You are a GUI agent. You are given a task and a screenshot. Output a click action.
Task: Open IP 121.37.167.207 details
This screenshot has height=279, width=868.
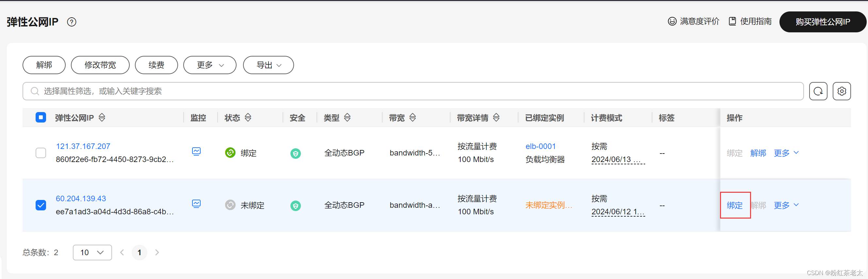coord(83,146)
